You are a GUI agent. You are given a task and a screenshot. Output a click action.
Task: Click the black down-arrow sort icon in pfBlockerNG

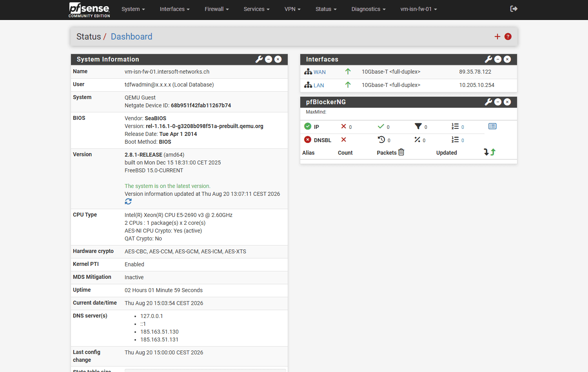point(486,152)
